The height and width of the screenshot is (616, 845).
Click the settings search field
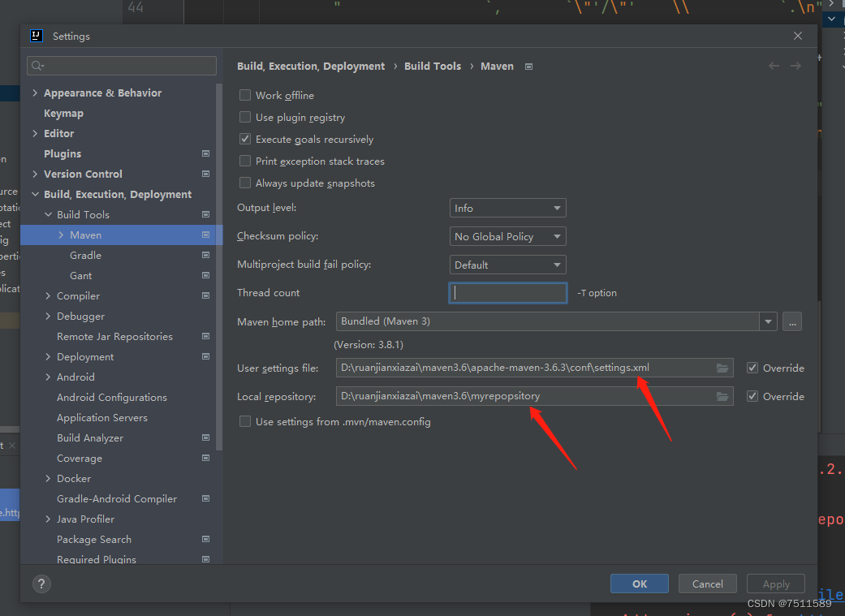coord(122,66)
